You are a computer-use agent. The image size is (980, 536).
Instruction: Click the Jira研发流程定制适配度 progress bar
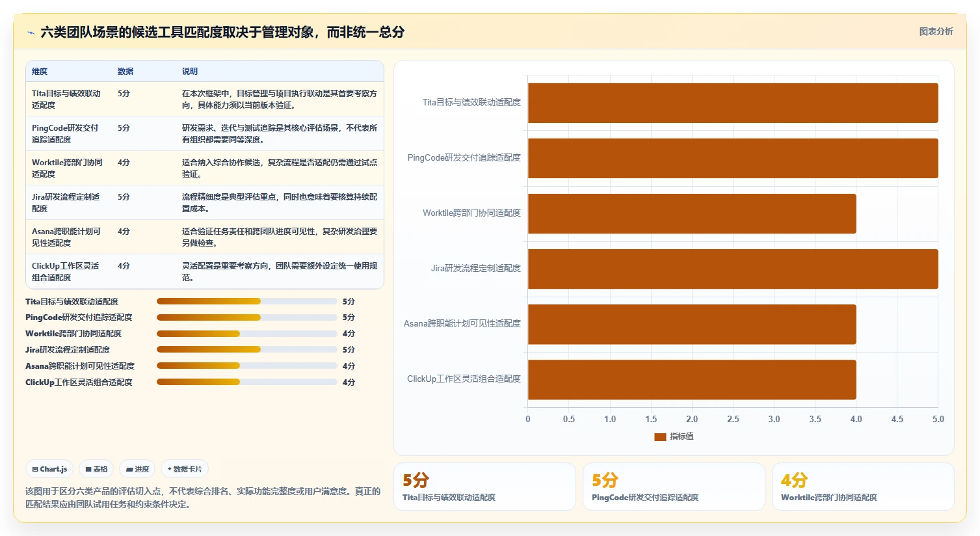[x=247, y=349]
